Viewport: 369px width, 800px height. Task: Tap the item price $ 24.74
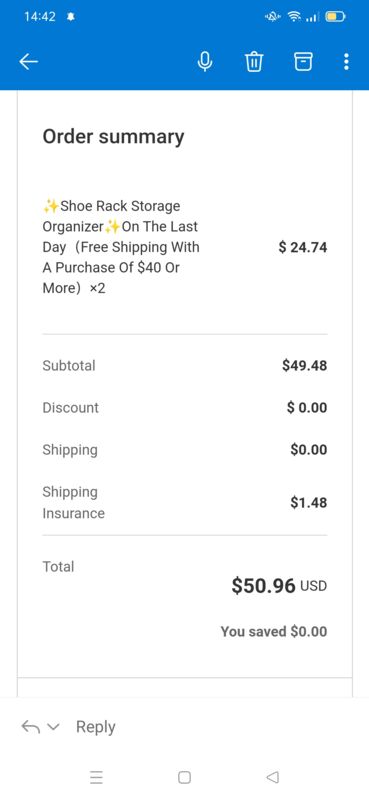click(303, 247)
